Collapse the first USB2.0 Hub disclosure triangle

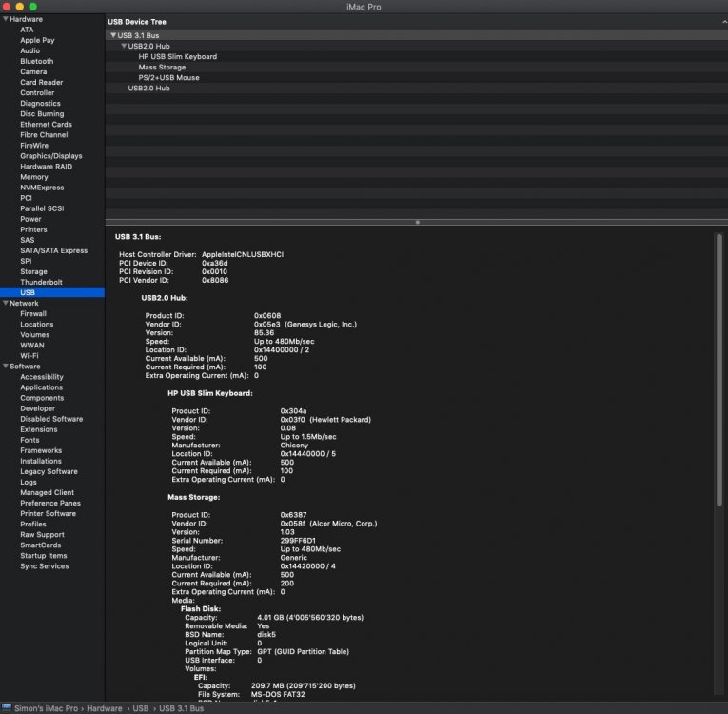pyautogui.click(x=124, y=46)
